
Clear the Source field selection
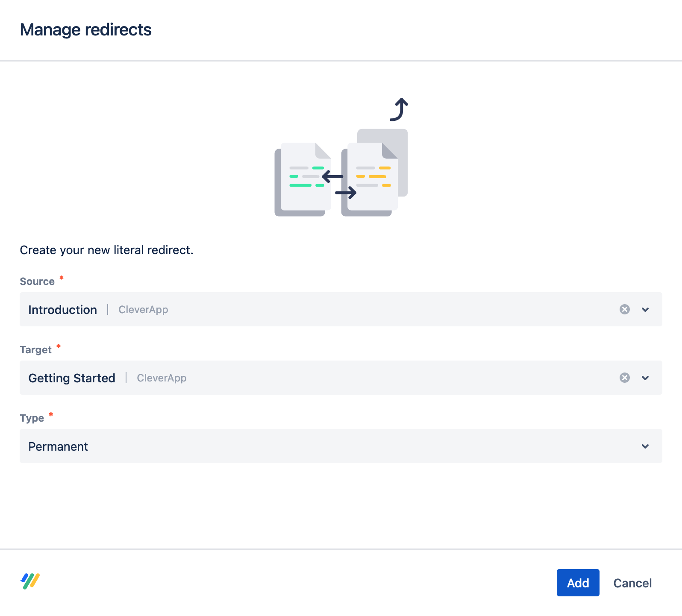(x=624, y=309)
